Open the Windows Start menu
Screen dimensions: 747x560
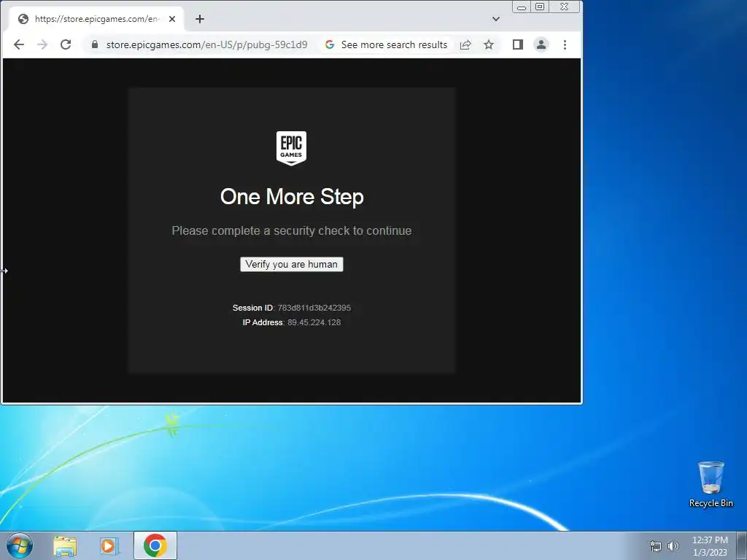[x=20, y=545]
